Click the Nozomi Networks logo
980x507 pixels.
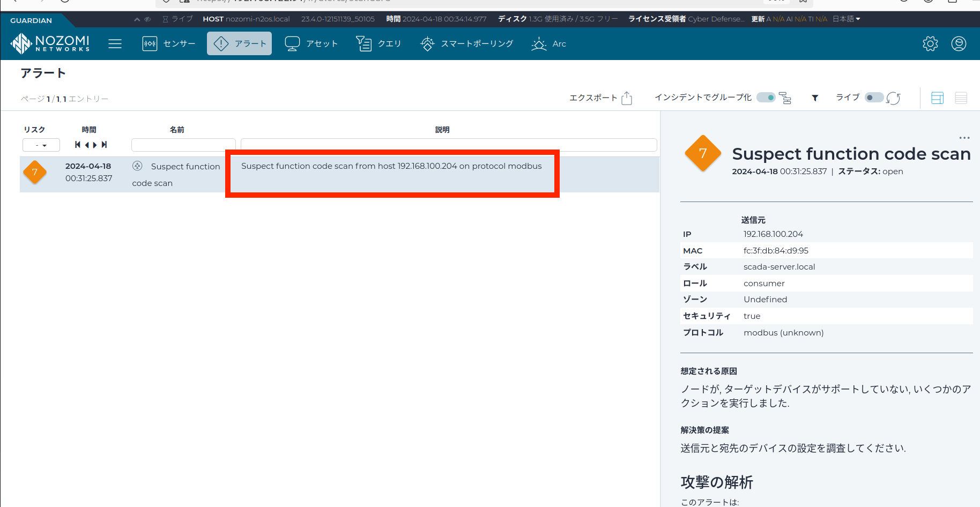[50, 43]
